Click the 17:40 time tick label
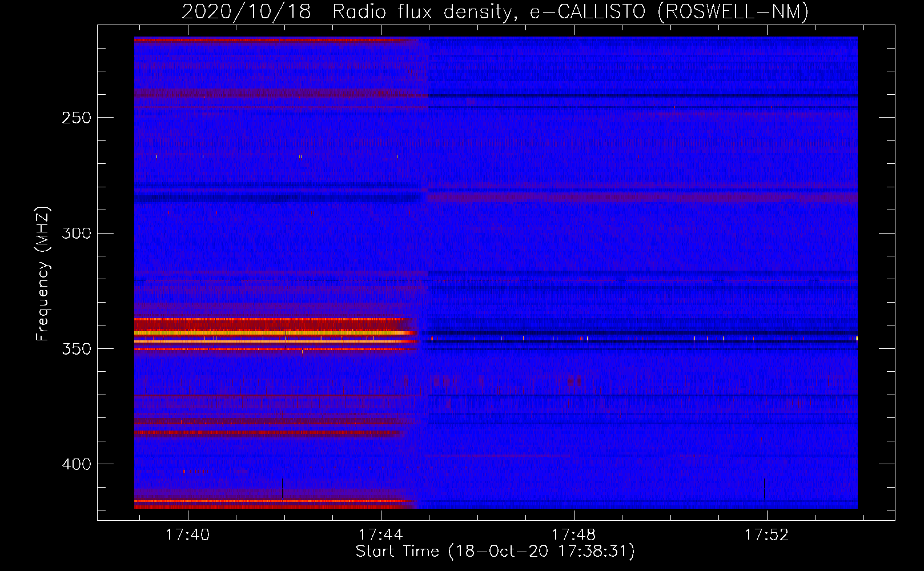924x571 pixels. [x=187, y=534]
